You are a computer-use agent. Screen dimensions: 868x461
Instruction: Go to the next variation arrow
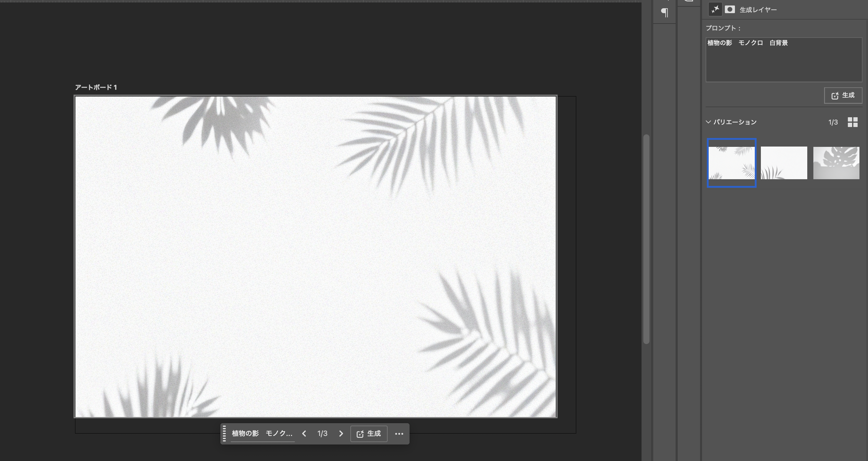coord(341,434)
